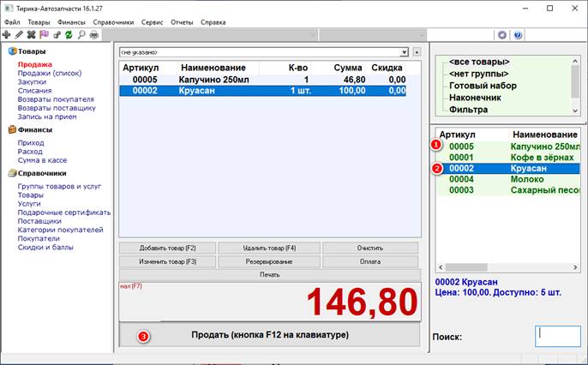
Task: Select <все товары> in group tree
Action: tap(479, 62)
